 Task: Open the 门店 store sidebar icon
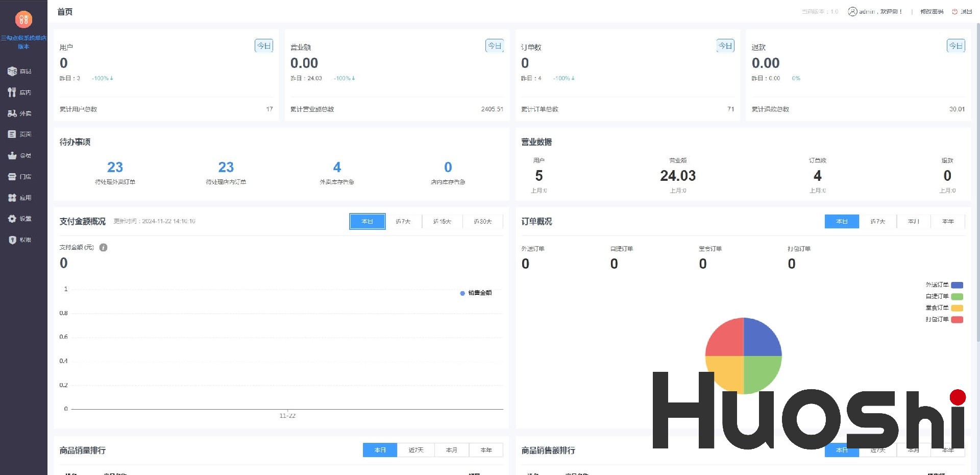(12, 177)
